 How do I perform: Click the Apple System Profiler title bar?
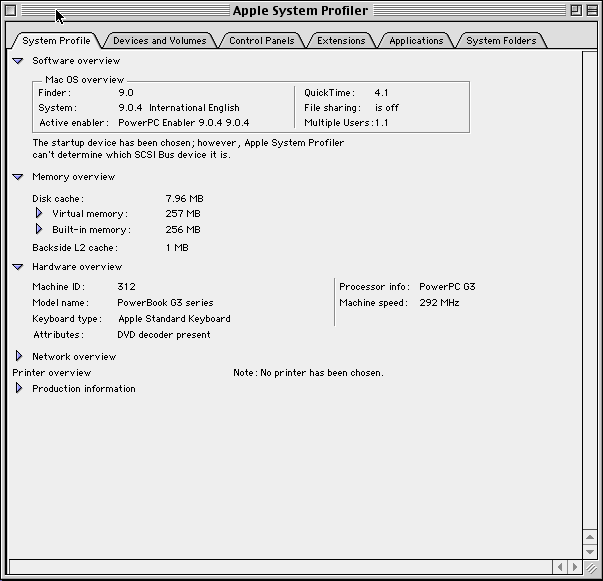click(300, 10)
